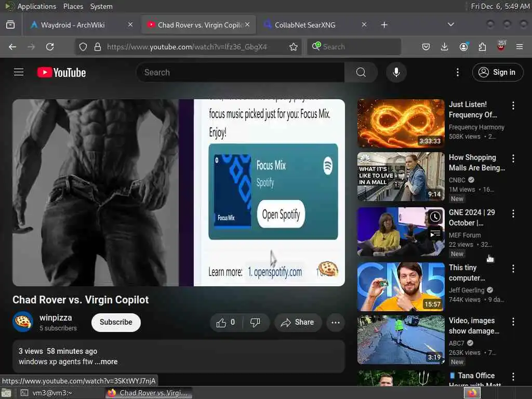Start voice search with microphone icon
532x399 pixels.
(396, 72)
